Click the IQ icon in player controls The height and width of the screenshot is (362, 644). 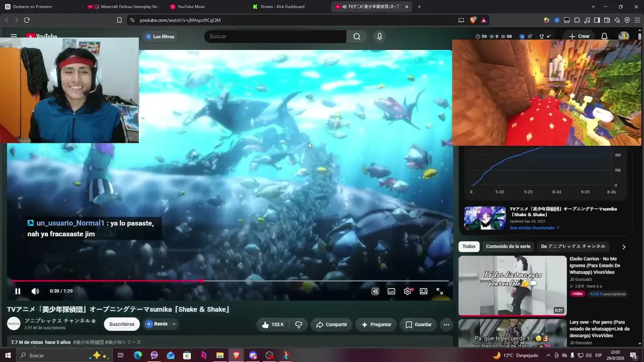point(375,291)
